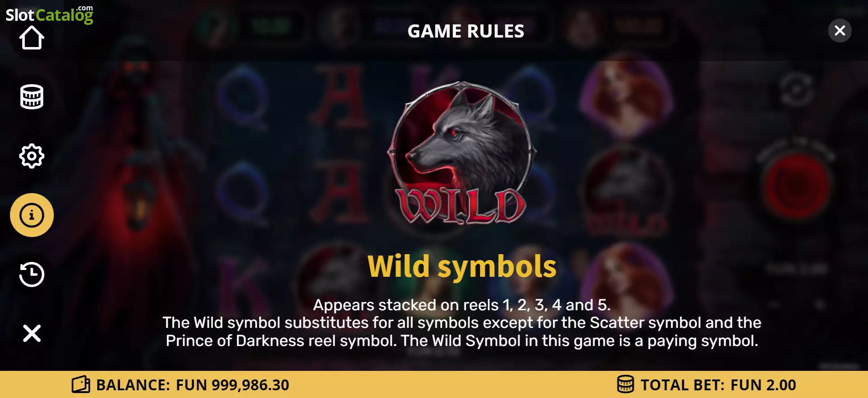Go to the home screen icon
This screenshot has height=398, width=868.
click(32, 38)
